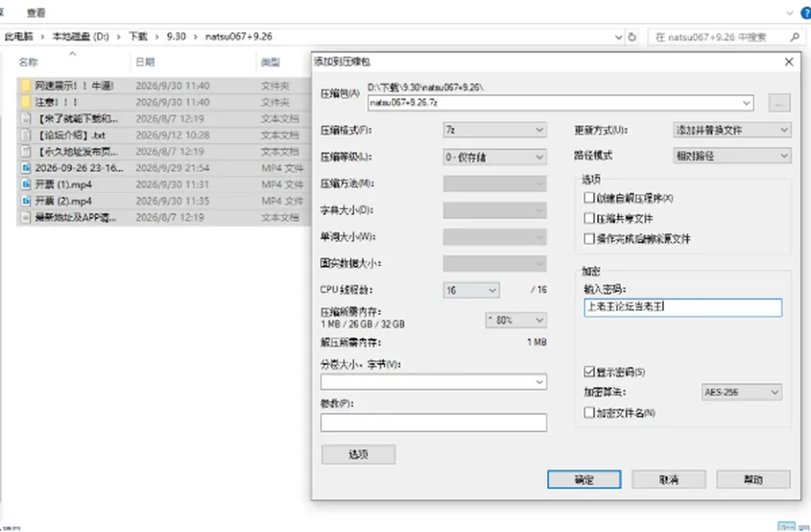Click 确定 to start compression

tap(584, 480)
